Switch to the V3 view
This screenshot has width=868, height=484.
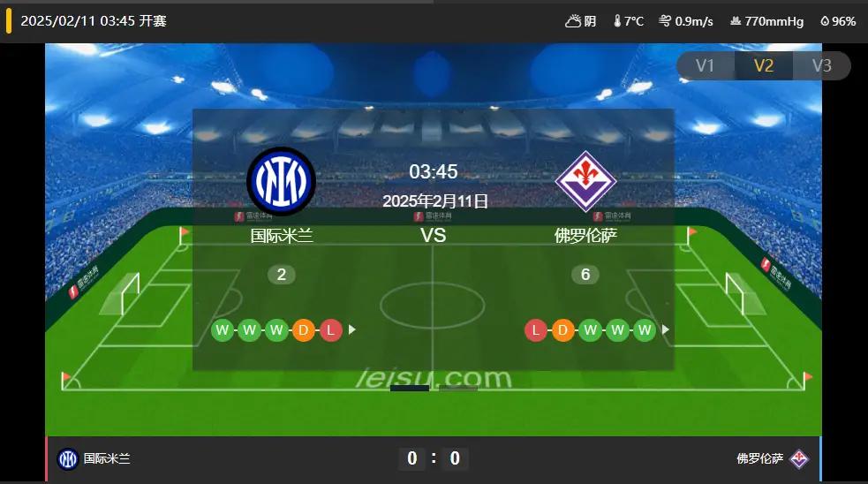pyautogui.click(x=822, y=66)
